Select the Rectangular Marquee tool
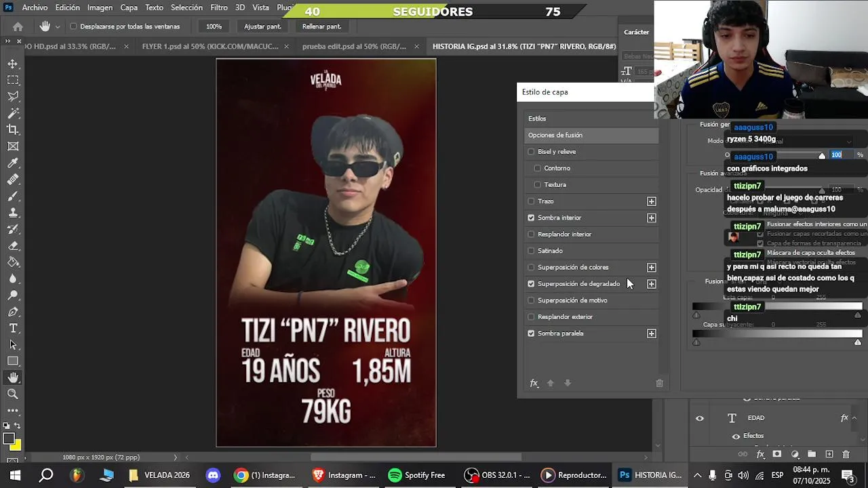Screen dimensions: 868x488 click(13, 80)
